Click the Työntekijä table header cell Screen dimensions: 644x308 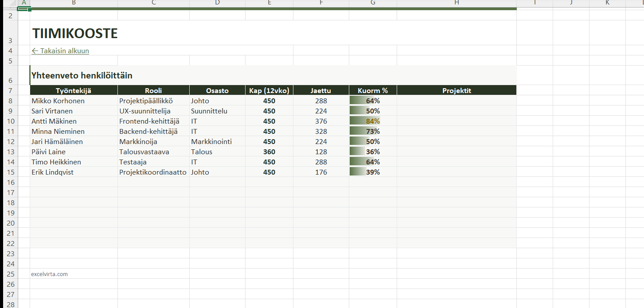coord(74,90)
